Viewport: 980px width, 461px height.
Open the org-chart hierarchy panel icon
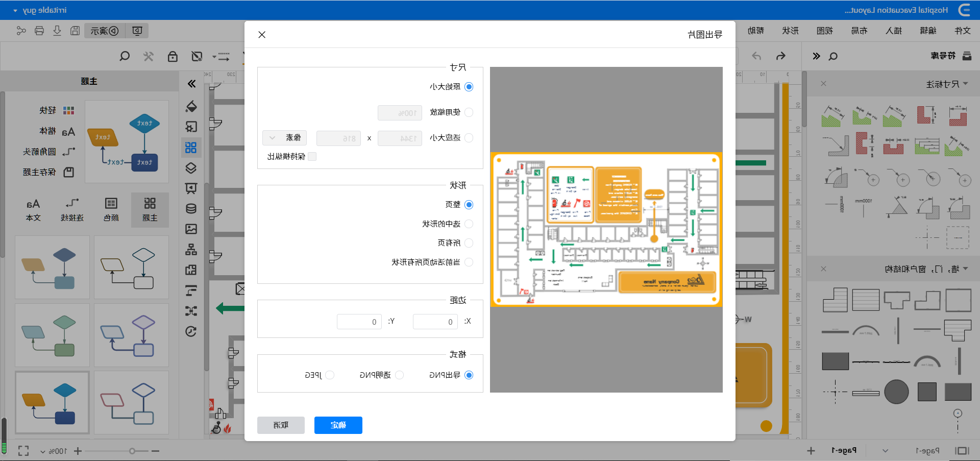click(191, 250)
